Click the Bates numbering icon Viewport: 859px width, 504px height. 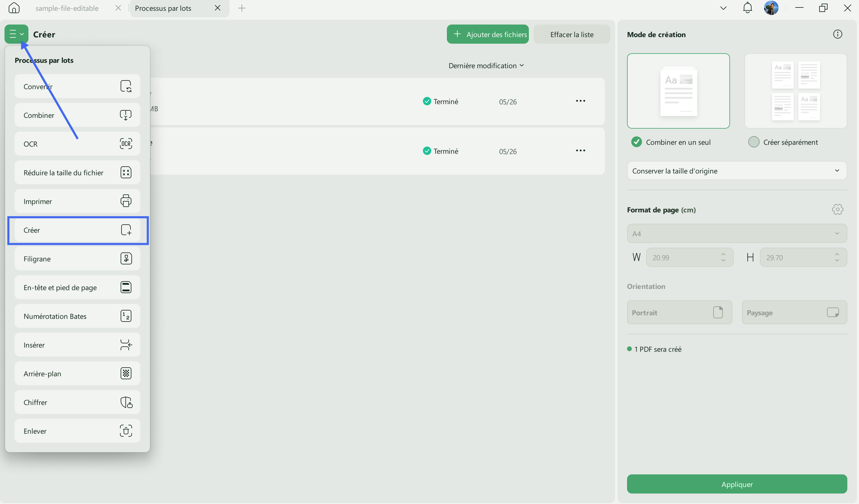(126, 316)
